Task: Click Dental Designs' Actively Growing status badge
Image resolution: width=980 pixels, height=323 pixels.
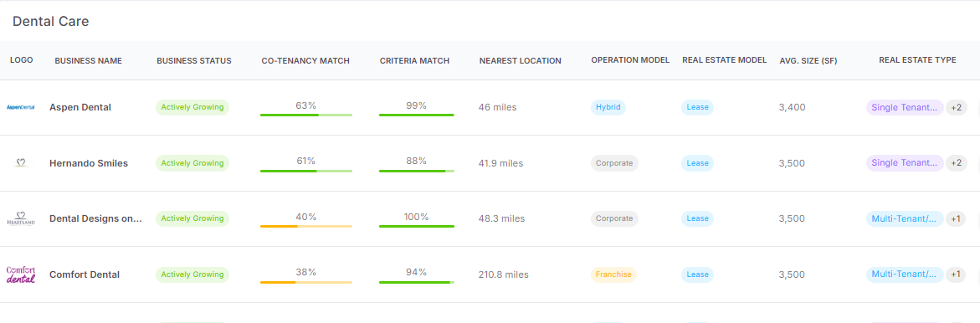Action: pyautogui.click(x=192, y=218)
